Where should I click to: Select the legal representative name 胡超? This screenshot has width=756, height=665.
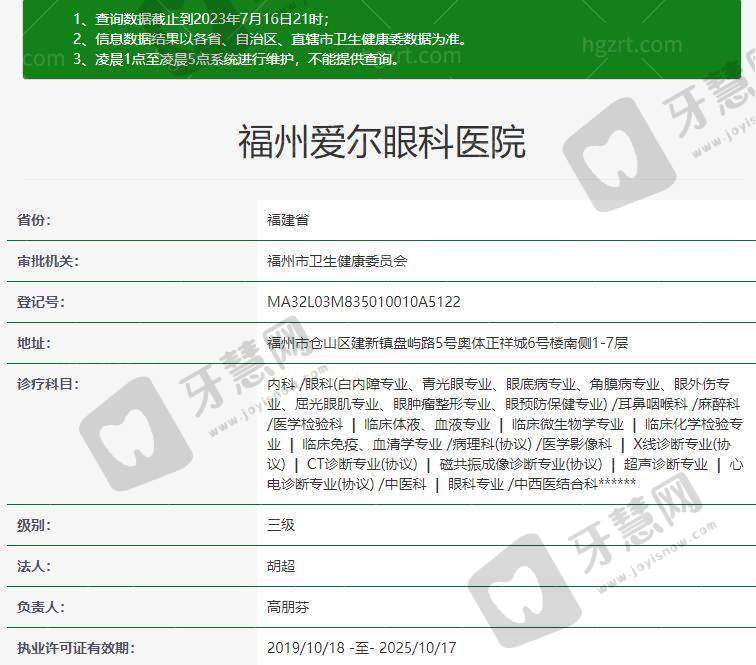coord(282,565)
